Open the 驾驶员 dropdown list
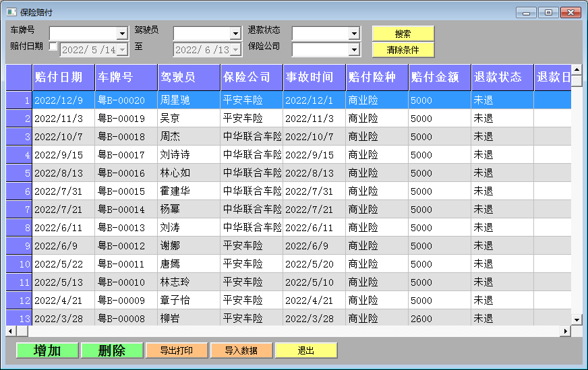588x370 pixels. [235, 34]
